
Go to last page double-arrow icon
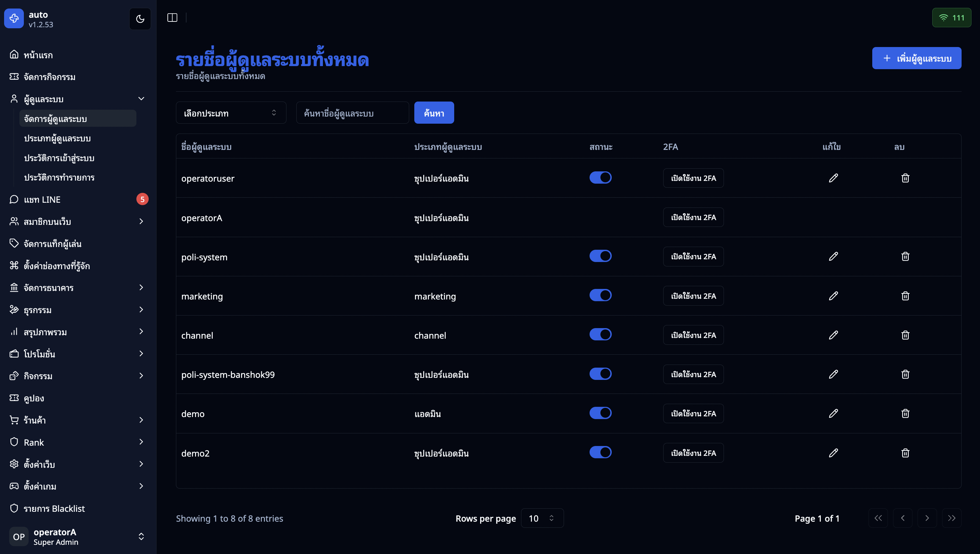point(951,518)
